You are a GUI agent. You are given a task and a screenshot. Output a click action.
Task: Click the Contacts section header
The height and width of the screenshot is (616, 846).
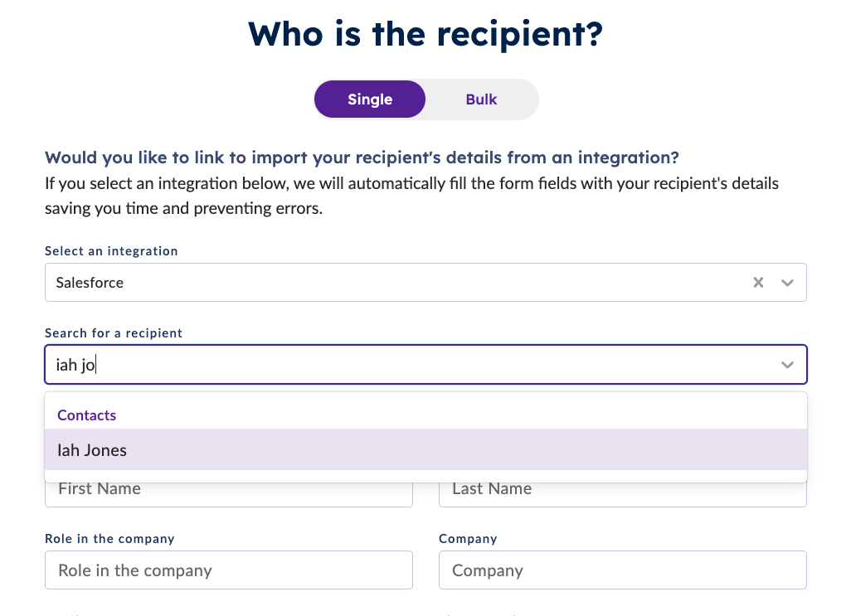coord(86,415)
